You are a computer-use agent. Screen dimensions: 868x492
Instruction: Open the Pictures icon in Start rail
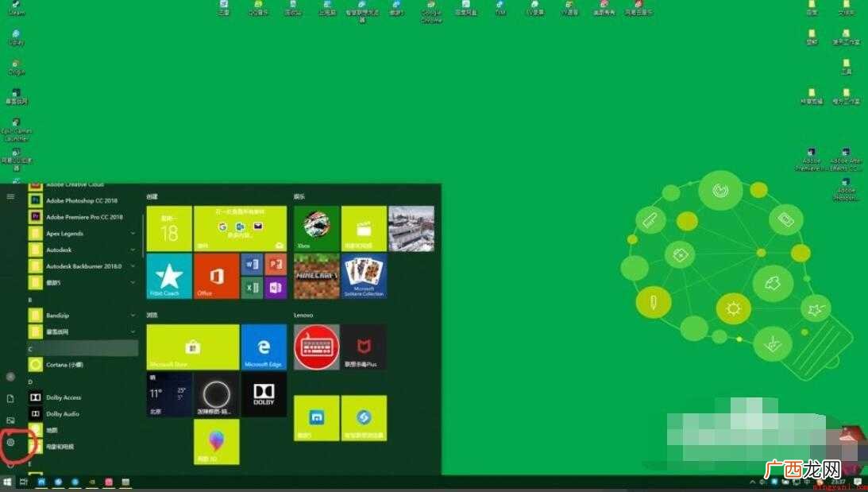10,420
